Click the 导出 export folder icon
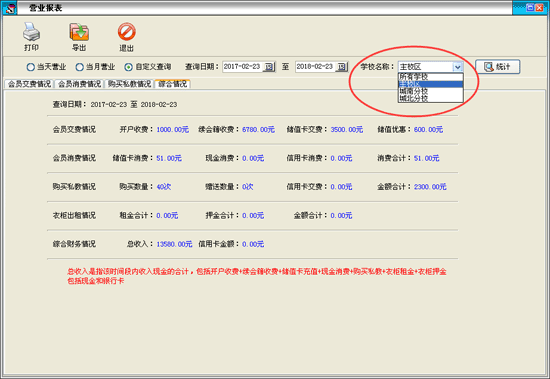 [79, 32]
